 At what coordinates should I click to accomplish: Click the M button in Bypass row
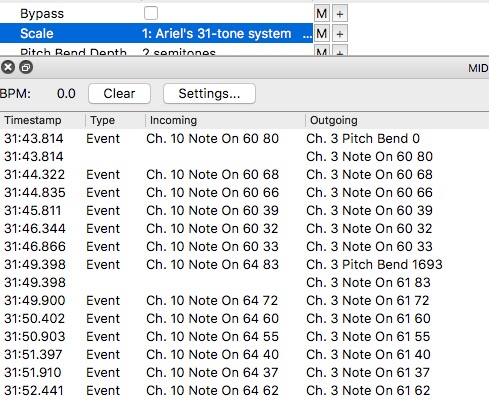[x=322, y=14]
